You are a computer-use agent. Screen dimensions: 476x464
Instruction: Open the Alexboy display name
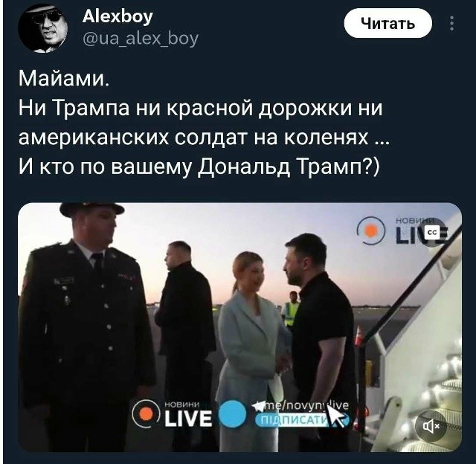[x=118, y=16]
